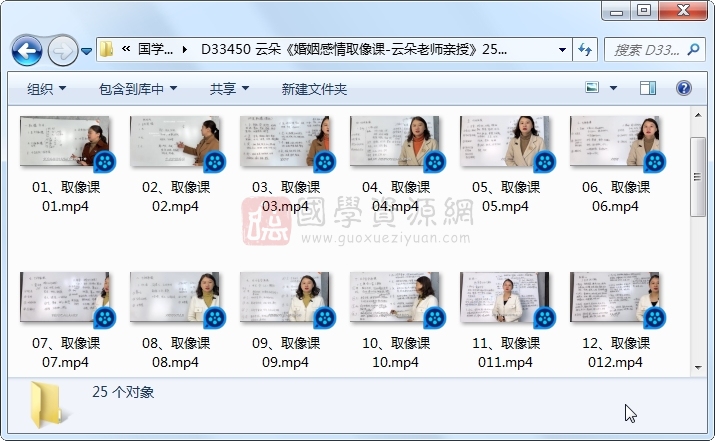Open address bar history dropdown arrow
This screenshot has height=441, width=715.
562,49
